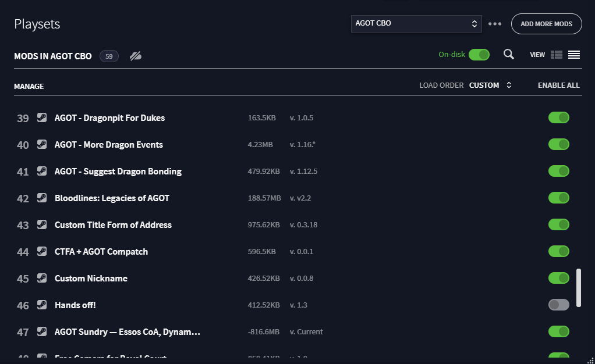Click the Playsets heading
The image size is (595, 364).
point(37,24)
